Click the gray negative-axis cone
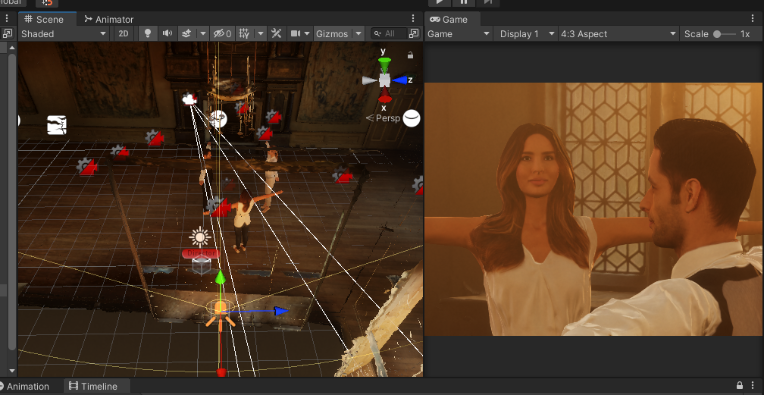The image size is (764, 395). tap(369, 80)
